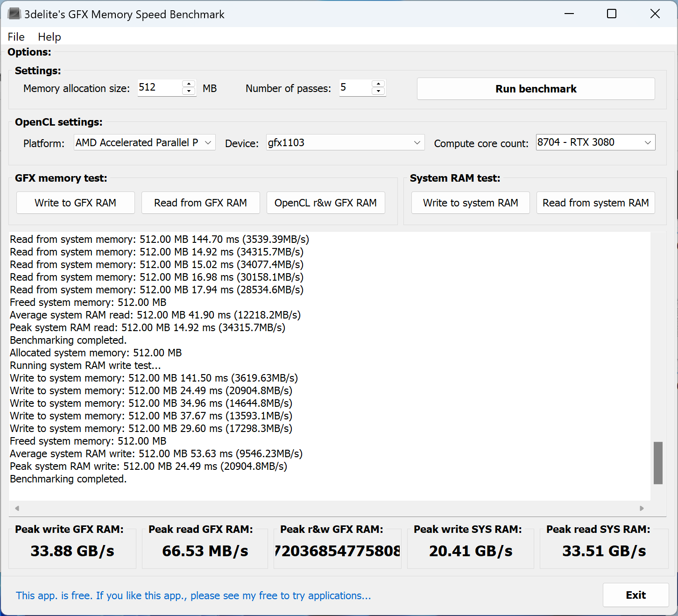Click the vertical scrollbar thumb of the log
This screenshot has height=616, width=678.
(658, 463)
